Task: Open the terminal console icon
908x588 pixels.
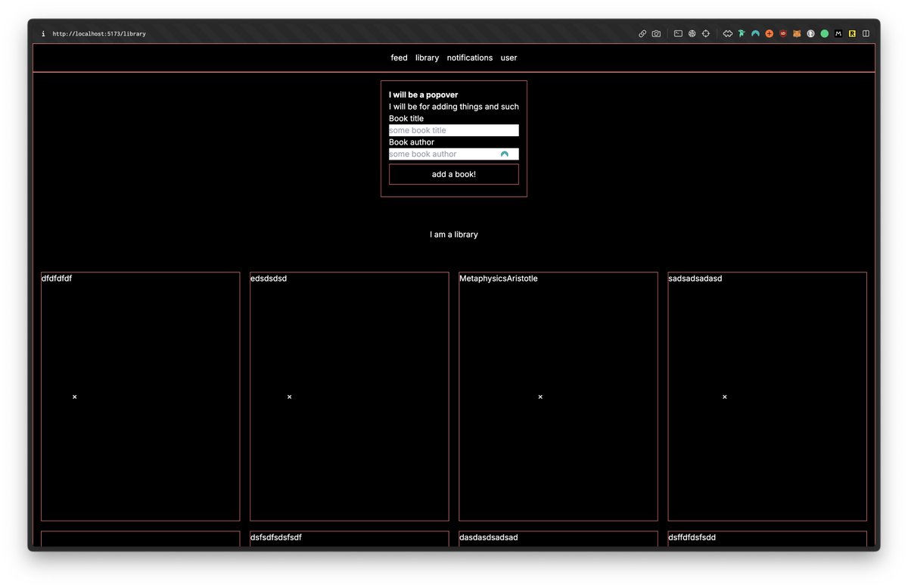Action: click(x=678, y=33)
